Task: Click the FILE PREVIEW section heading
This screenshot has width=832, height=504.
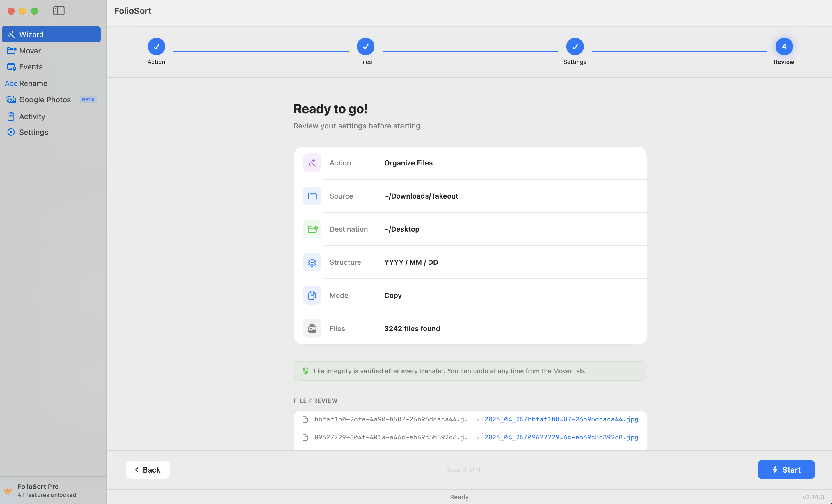Action: 315,401
